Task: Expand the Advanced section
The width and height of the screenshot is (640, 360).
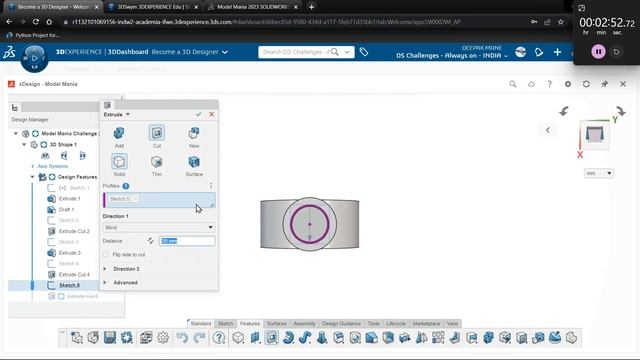Action: [105, 282]
